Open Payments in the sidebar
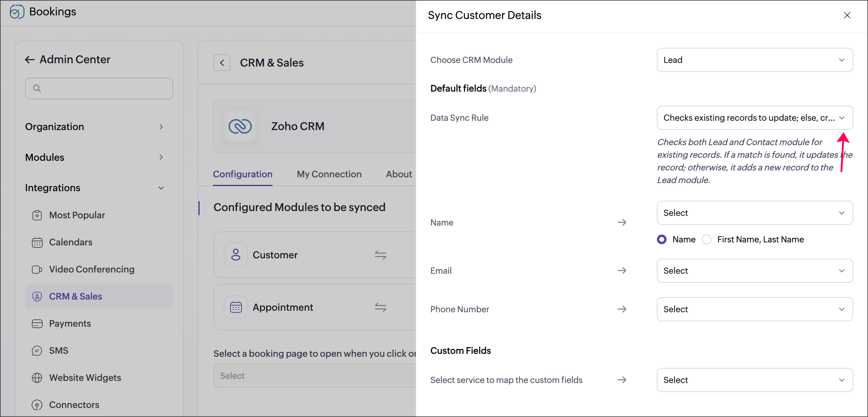The image size is (868, 417). (70, 323)
